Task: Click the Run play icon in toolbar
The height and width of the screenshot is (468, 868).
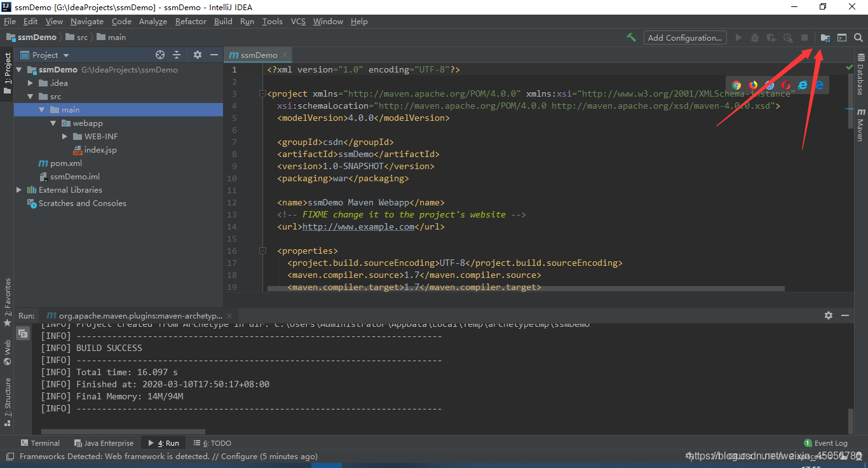Action: coord(738,38)
